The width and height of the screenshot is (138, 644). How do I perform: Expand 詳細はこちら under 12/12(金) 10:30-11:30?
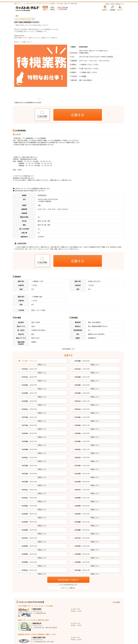pos(42,365)
